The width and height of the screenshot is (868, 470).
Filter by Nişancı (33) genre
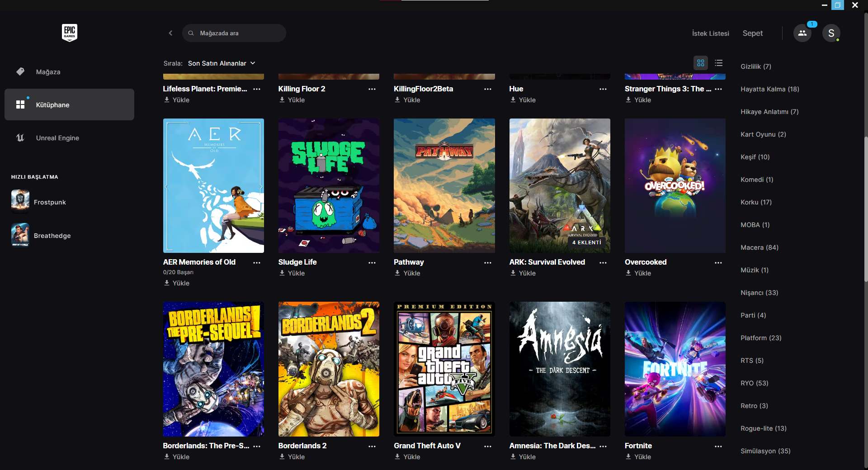tap(759, 293)
